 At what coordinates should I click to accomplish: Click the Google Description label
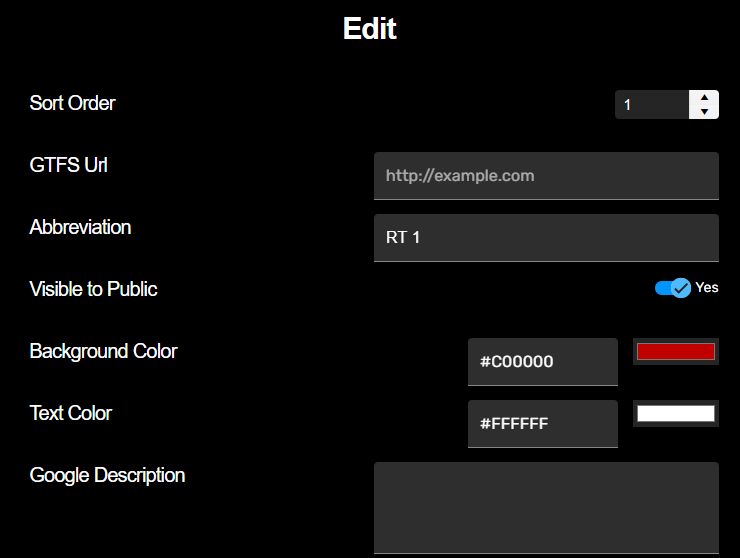click(x=107, y=475)
